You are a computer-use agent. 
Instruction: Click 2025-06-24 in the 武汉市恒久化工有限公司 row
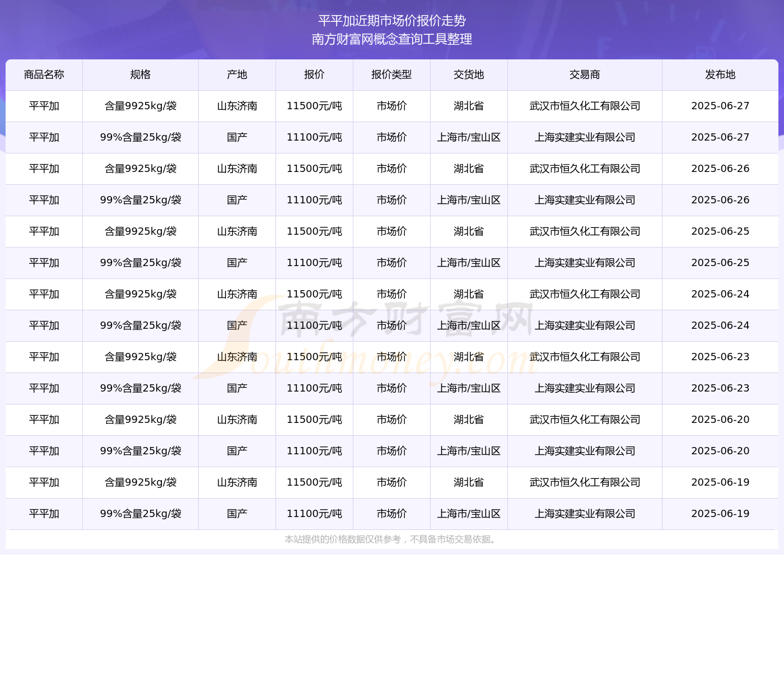(721, 294)
